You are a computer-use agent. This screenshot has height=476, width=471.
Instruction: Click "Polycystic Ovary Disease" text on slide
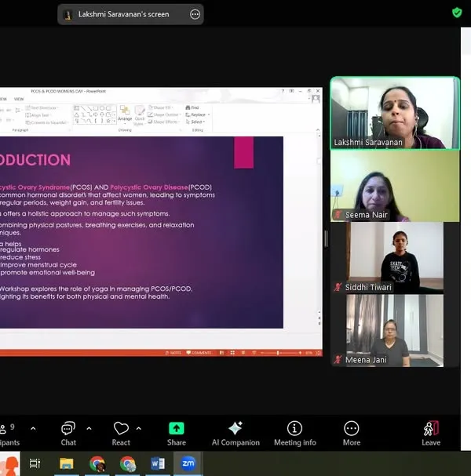click(149, 187)
